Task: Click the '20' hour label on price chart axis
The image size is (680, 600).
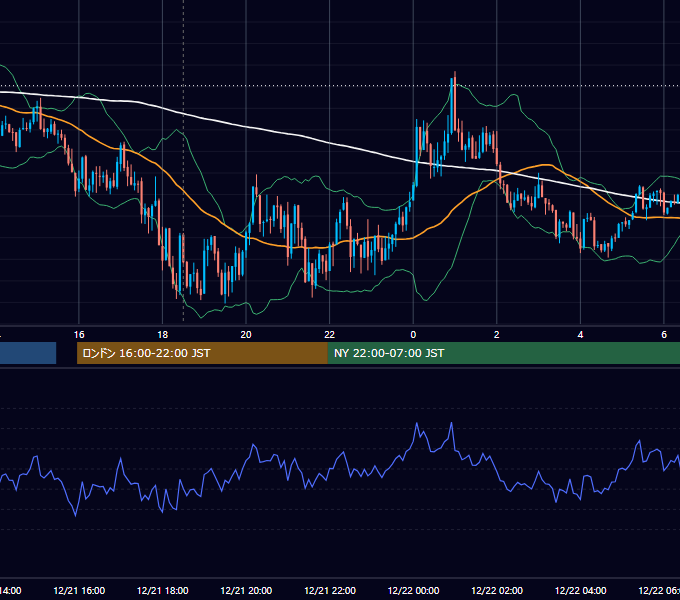Action: [x=246, y=335]
